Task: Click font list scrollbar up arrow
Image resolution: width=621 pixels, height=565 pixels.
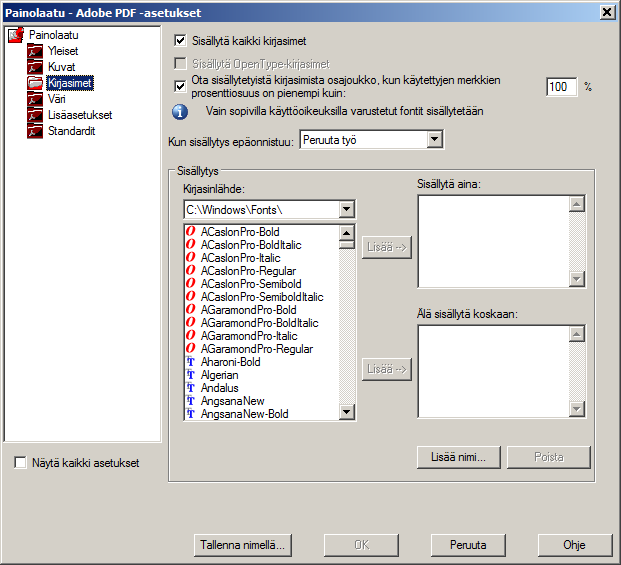Action: (347, 233)
